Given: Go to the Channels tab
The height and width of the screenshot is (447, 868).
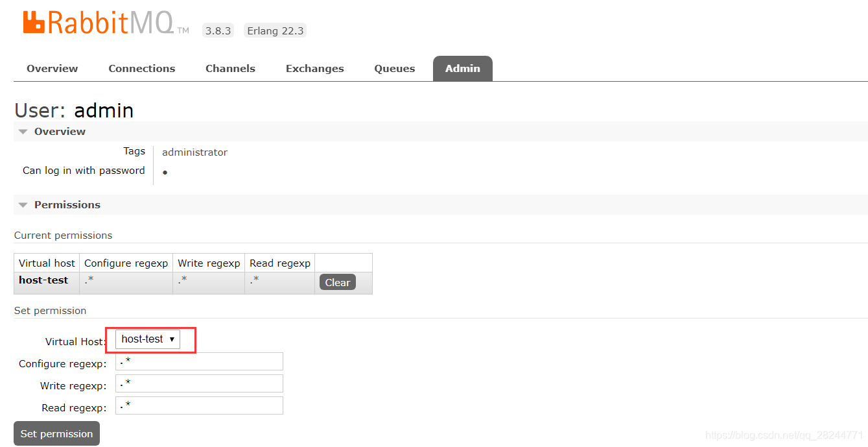Looking at the screenshot, I should [x=230, y=69].
